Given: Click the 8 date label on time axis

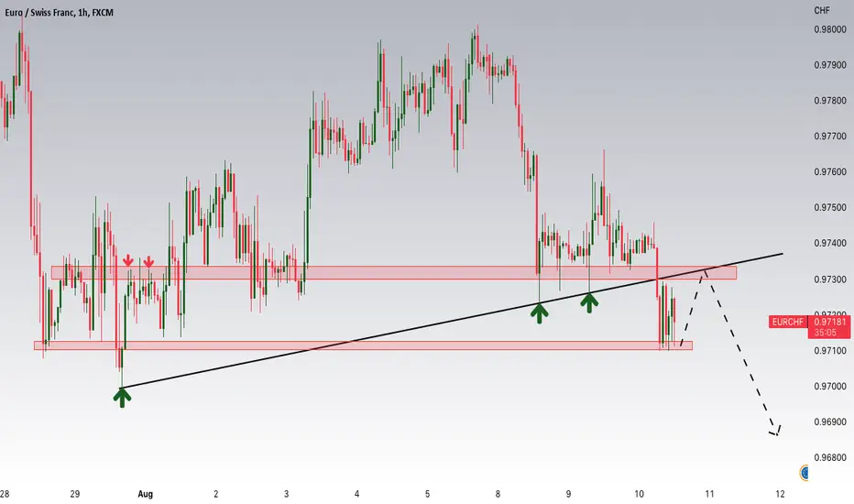Looking at the screenshot, I should click(x=498, y=494).
